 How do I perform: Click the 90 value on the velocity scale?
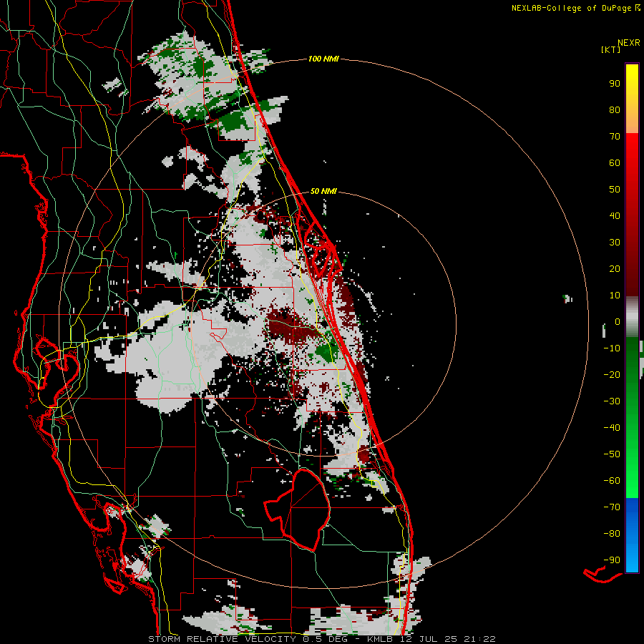click(x=615, y=84)
